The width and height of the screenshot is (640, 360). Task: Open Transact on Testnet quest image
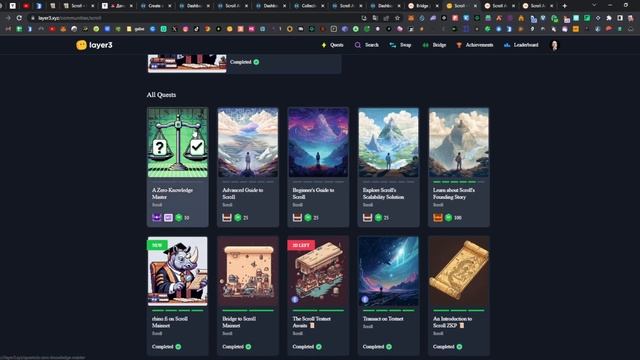tap(388, 271)
